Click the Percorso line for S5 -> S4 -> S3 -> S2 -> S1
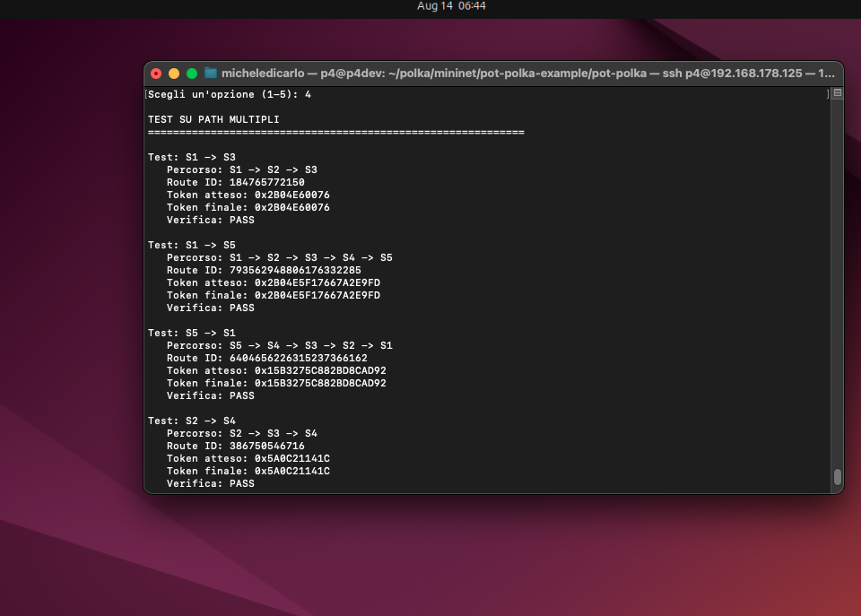 279,345
